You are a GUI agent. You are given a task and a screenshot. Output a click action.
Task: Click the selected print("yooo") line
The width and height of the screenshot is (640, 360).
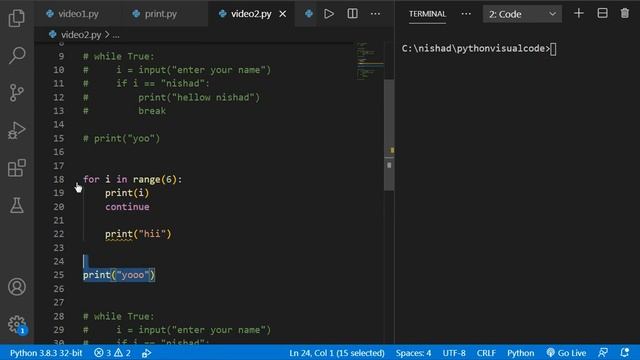click(x=119, y=275)
